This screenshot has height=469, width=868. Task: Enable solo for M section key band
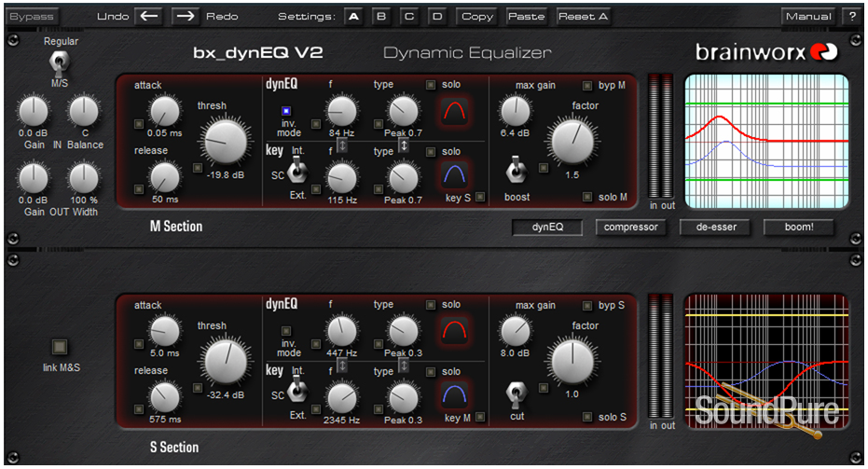pos(430,152)
